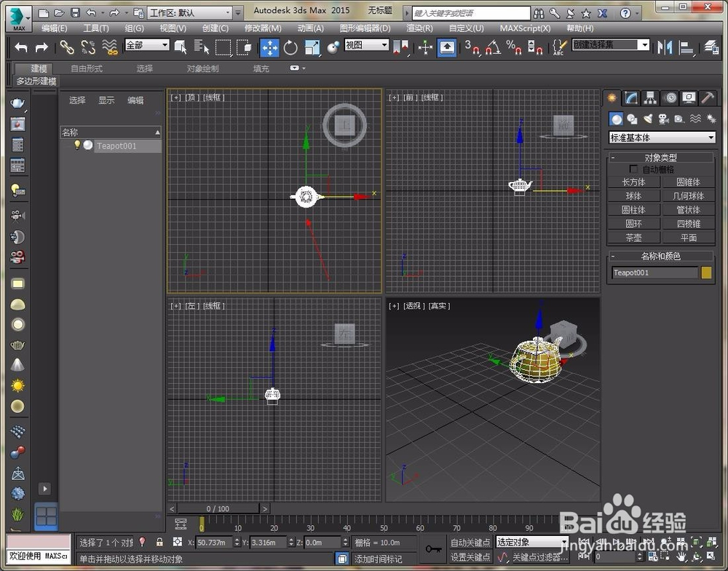Click the 圆柱体 object button
The height and width of the screenshot is (571, 728).
[x=633, y=210]
